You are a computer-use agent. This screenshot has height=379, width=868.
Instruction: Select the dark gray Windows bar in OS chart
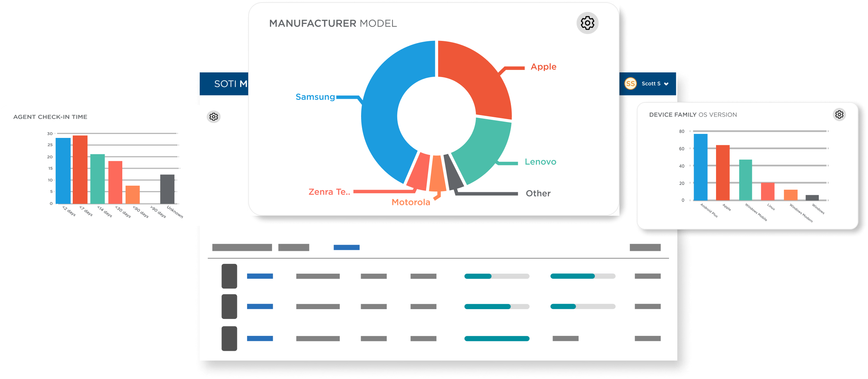pyautogui.click(x=812, y=198)
